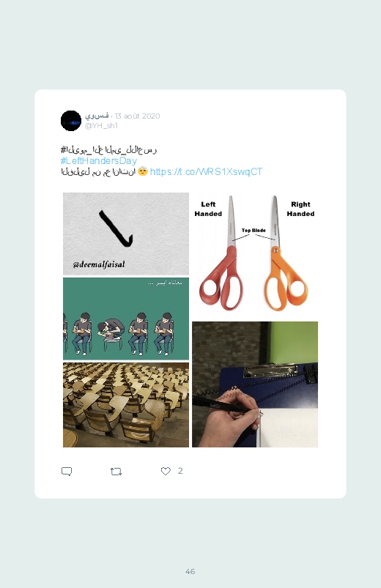
Task: Click the retweet arrows icon
Action: pos(116,472)
